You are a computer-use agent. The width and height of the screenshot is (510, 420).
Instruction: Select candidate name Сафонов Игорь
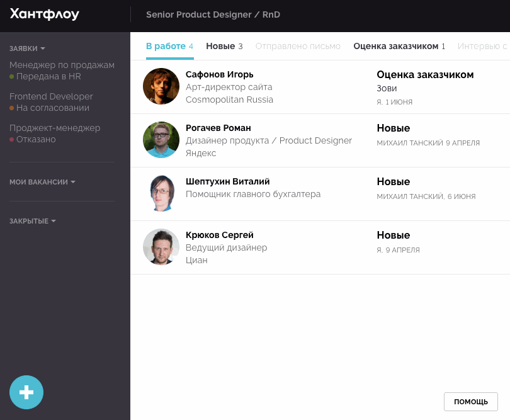(x=219, y=74)
